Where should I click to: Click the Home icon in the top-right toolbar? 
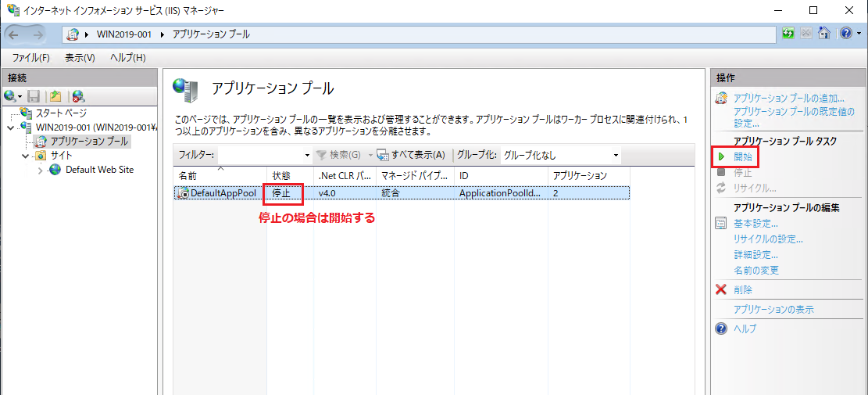click(823, 34)
